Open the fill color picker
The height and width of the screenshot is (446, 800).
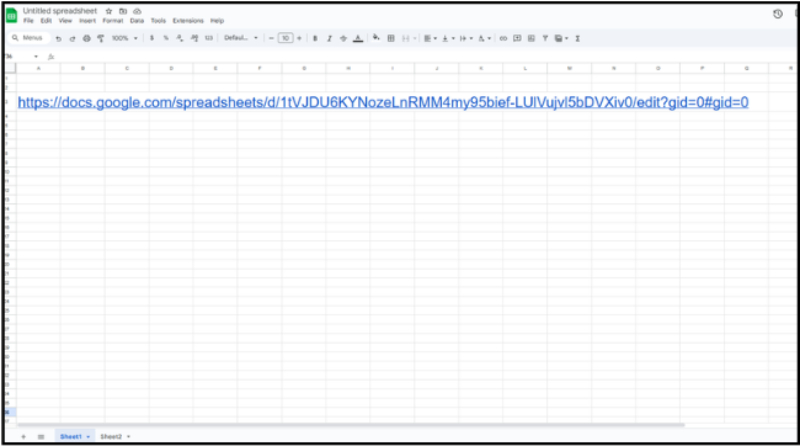pyautogui.click(x=376, y=38)
